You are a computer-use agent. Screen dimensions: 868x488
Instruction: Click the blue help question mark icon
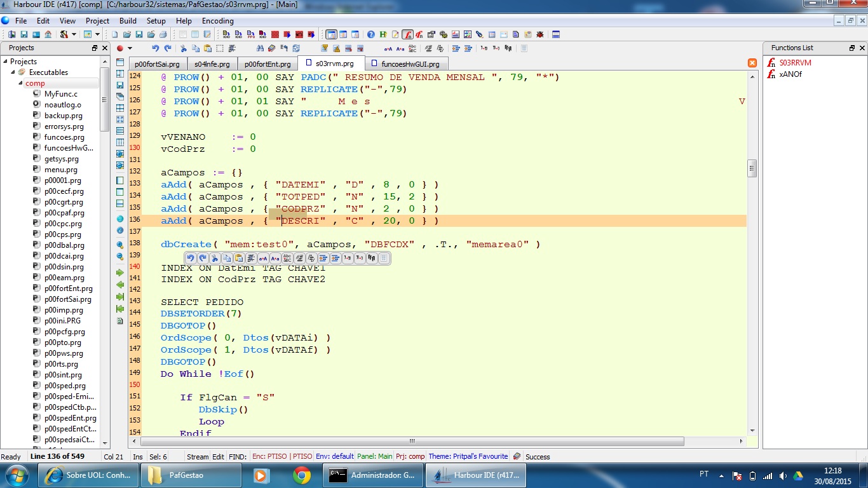(371, 34)
